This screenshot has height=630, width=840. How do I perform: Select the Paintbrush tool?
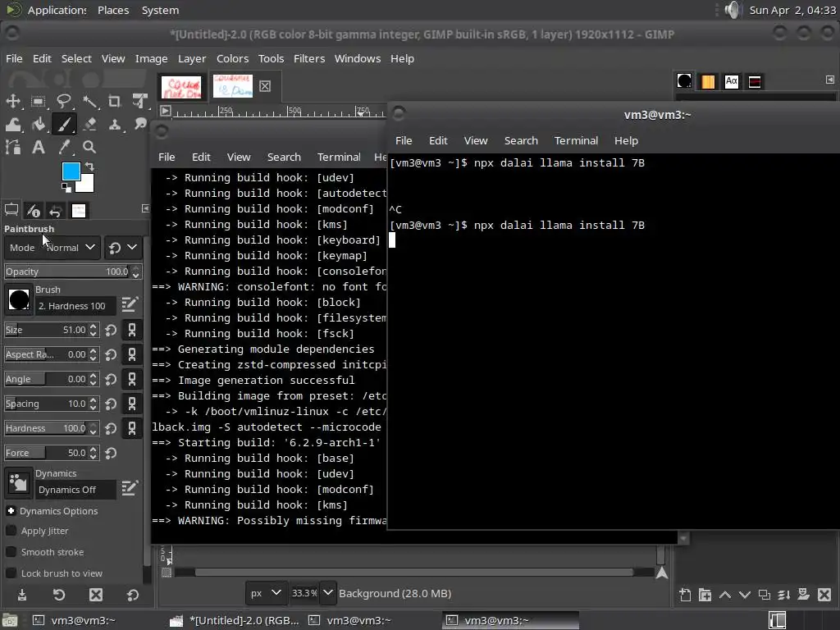pyautogui.click(x=64, y=125)
